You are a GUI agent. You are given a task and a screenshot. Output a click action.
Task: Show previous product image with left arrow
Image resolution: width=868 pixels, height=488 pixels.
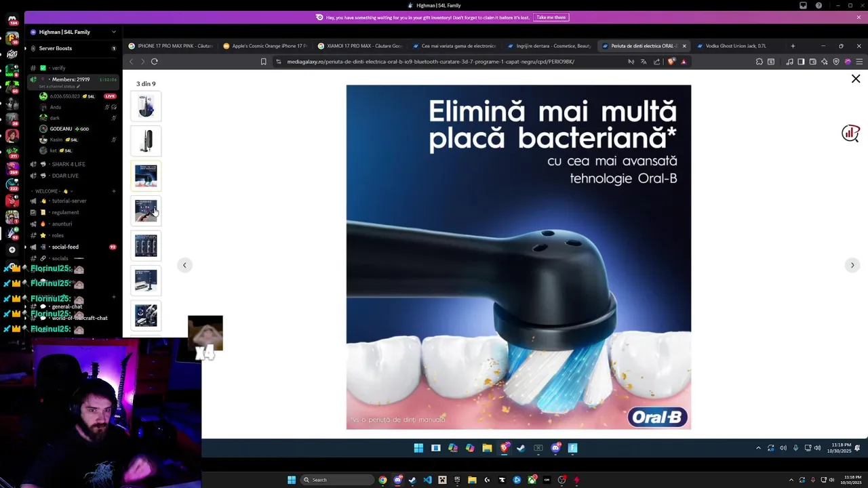pos(184,265)
